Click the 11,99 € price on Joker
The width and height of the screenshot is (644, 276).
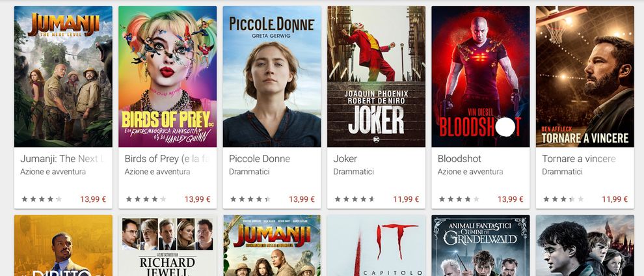(406, 199)
